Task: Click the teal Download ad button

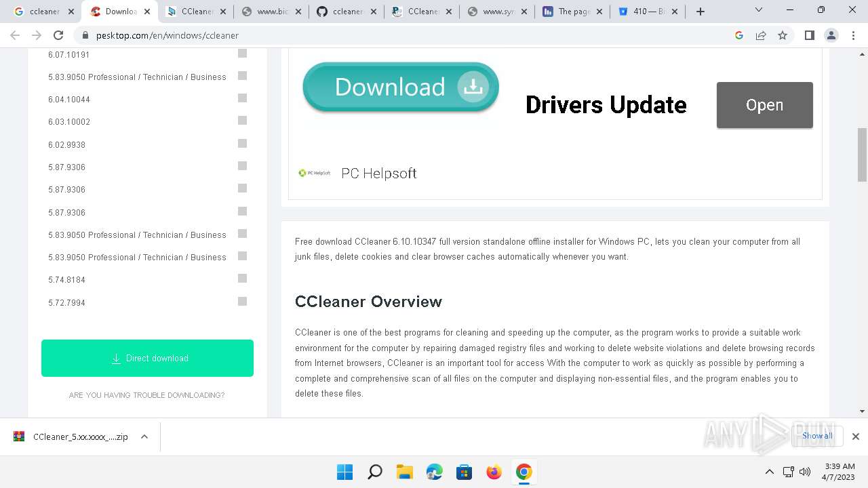Action: [x=401, y=87]
